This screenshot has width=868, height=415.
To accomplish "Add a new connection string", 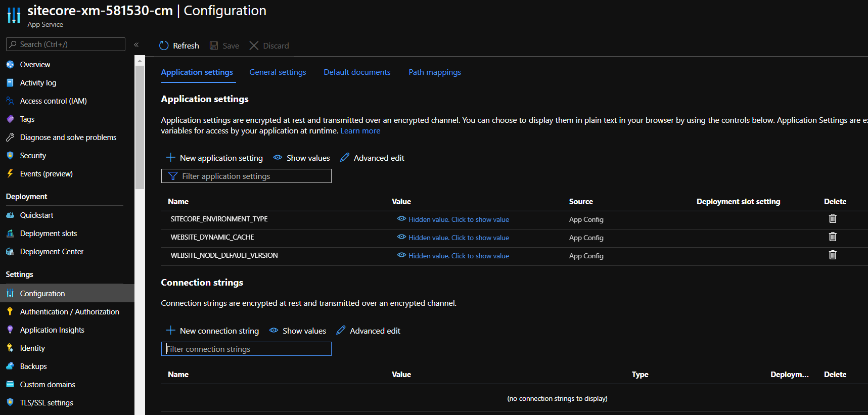I will 212,331.
